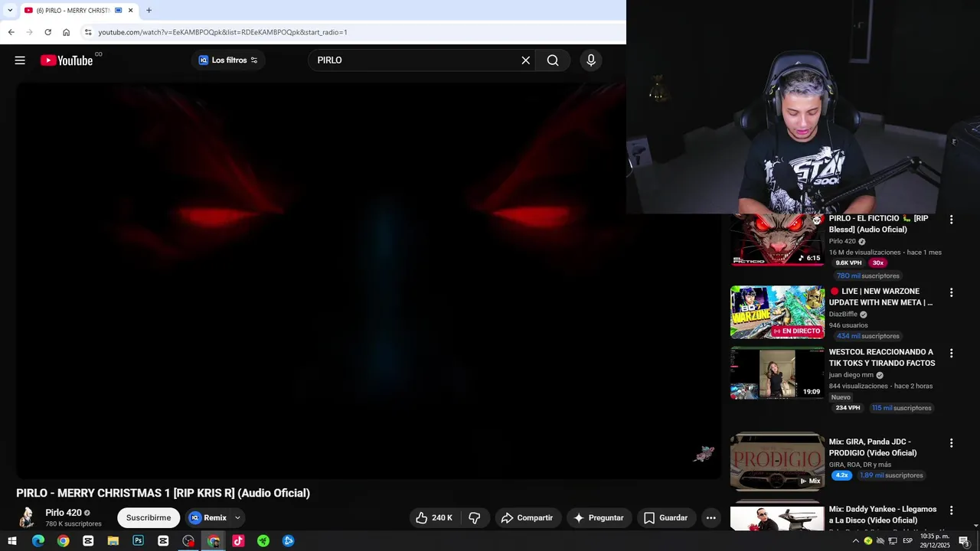Click the browser back arrow

point(11,32)
